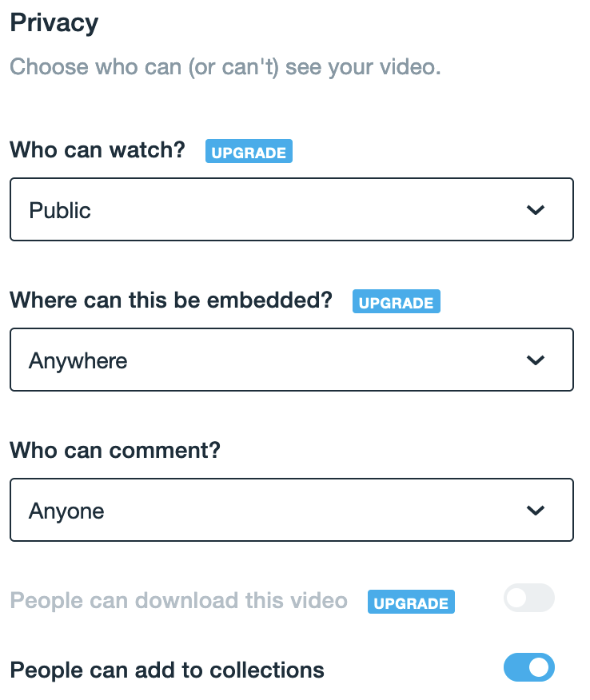Click the knob on the greyed download switch

[x=517, y=599]
